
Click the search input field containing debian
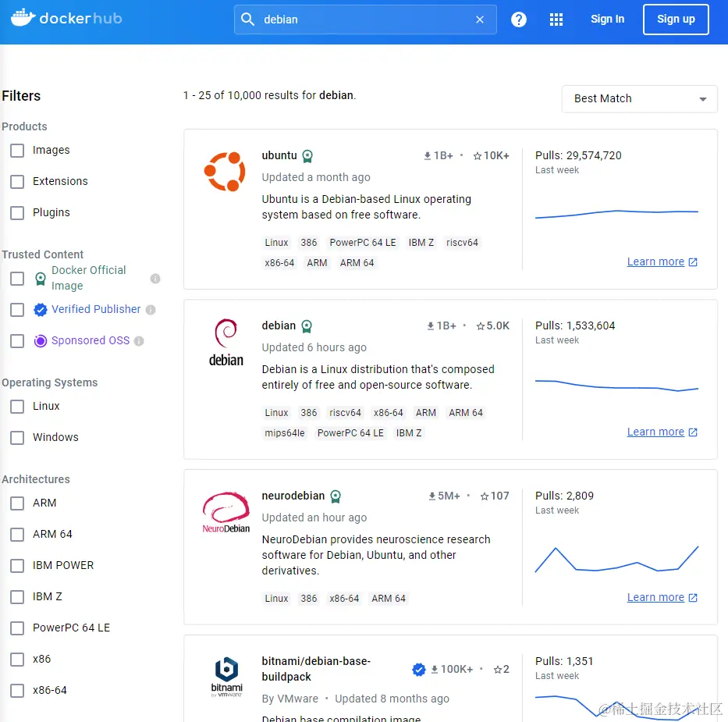[x=365, y=20]
